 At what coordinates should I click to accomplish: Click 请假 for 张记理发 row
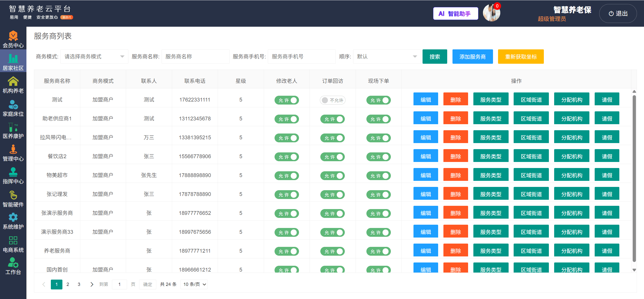[x=607, y=193]
